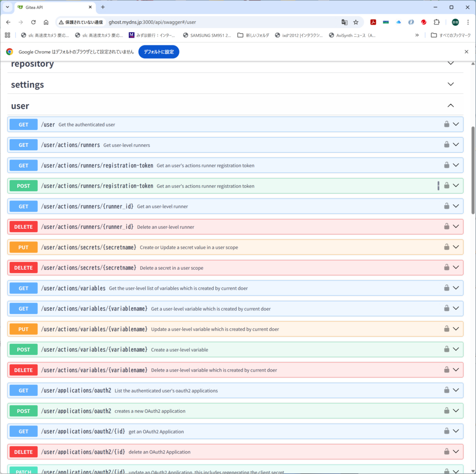
Task: Click lock icon on PUT /user/actions/secrets/{secretname} row
Action: coord(446,247)
